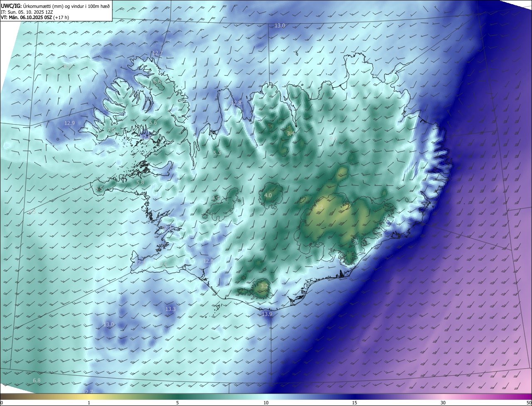
Task: Click the 7.5 value label on Reykjanes
Action: pyautogui.click(x=163, y=264)
